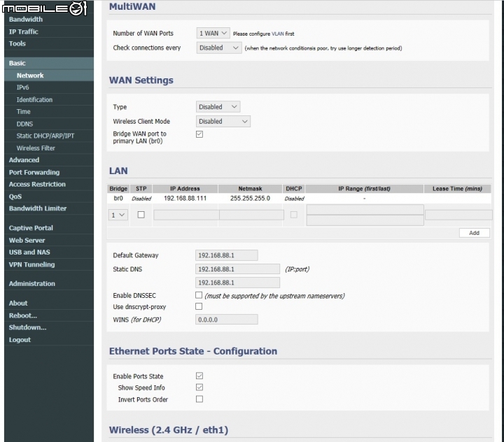
Task: Open the Bridge number dropdown
Action: tap(118, 215)
